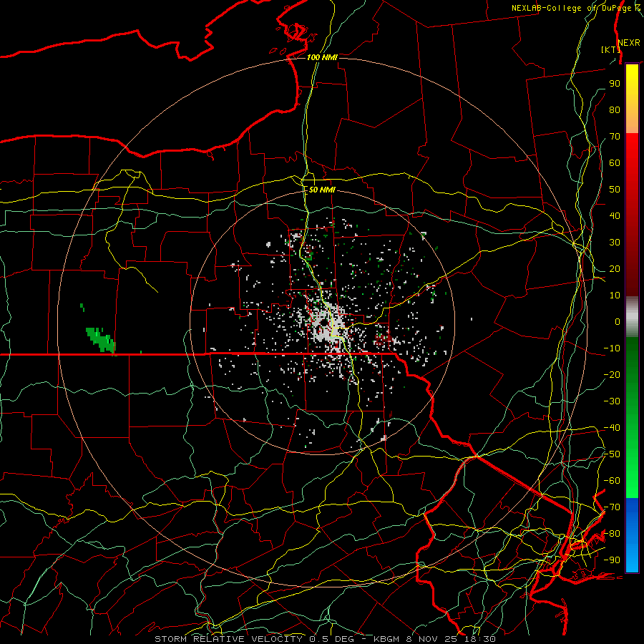Image resolution: width=644 pixels, height=644 pixels.
Task: Click the positive 90 value on velocity scale
Action: click(x=615, y=84)
